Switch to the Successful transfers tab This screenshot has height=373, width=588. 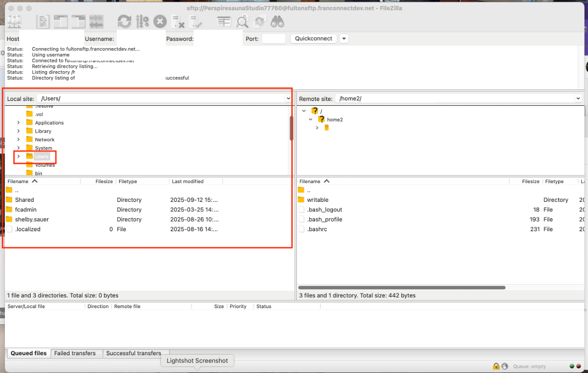[134, 353]
